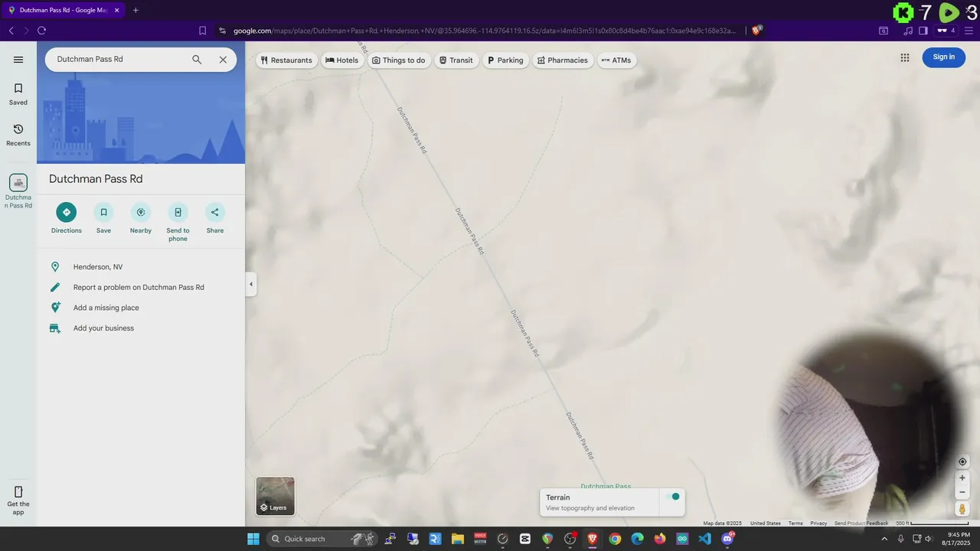Image resolution: width=980 pixels, height=551 pixels.
Task: Open Get the app in the sidebar
Action: [x=18, y=500]
